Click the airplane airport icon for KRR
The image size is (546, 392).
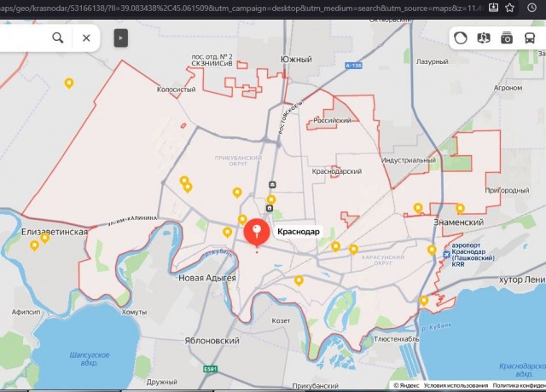(x=446, y=255)
